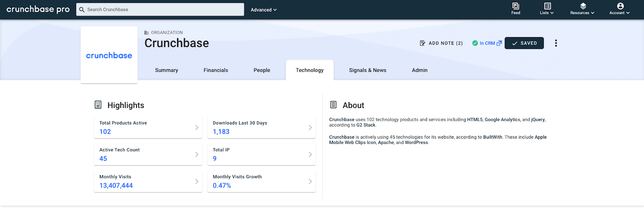
Task: Click the search magnifier icon
Action: coord(82,10)
